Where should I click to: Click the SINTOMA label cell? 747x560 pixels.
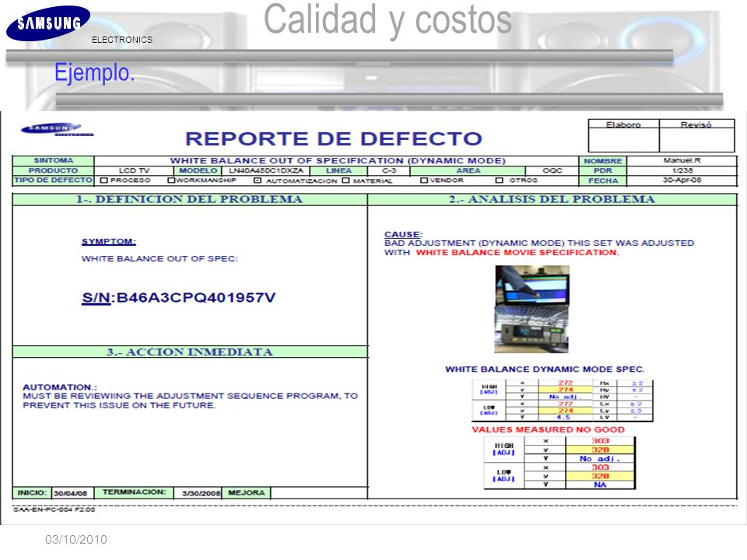[54, 160]
